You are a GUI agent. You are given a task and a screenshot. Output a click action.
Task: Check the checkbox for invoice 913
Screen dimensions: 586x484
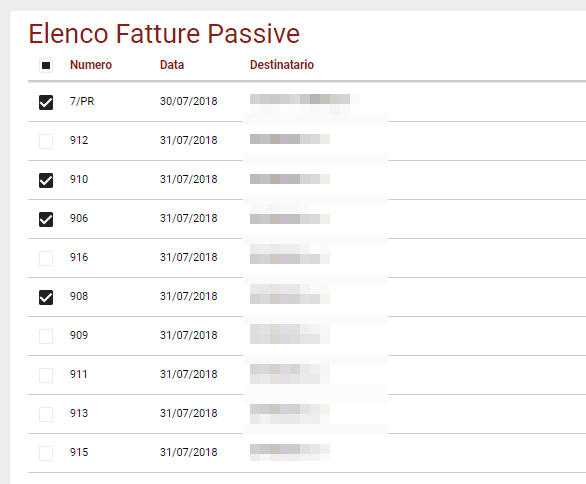tap(46, 414)
